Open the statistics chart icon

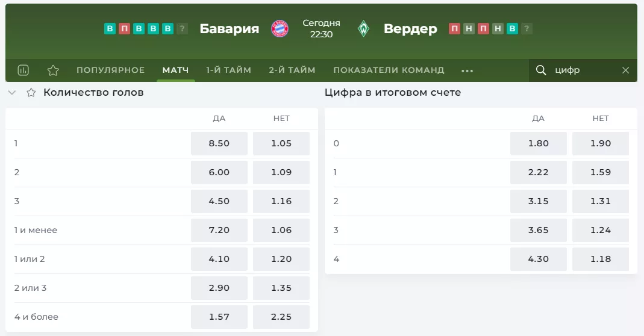23,70
